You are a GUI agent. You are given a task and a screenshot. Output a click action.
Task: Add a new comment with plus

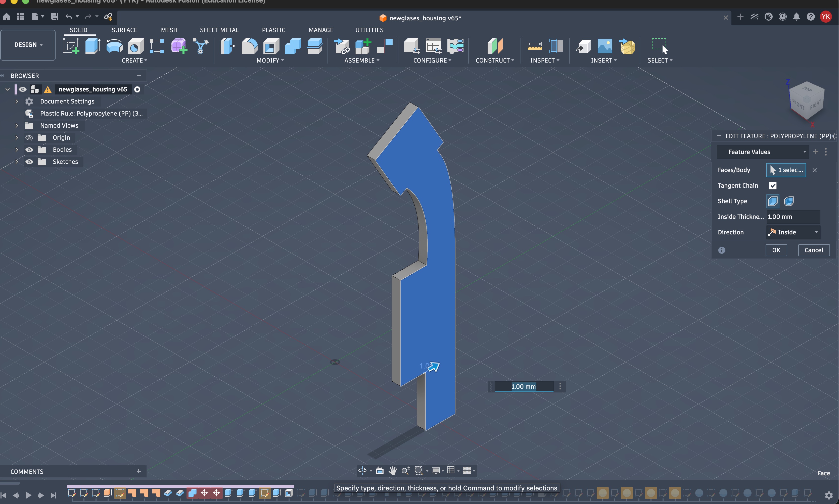(x=138, y=471)
